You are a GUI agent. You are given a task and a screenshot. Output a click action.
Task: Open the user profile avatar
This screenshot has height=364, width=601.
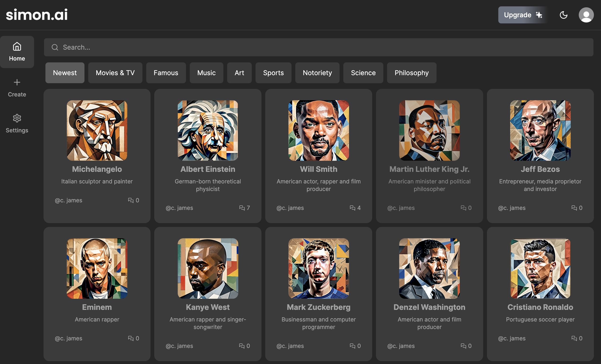(586, 15)
